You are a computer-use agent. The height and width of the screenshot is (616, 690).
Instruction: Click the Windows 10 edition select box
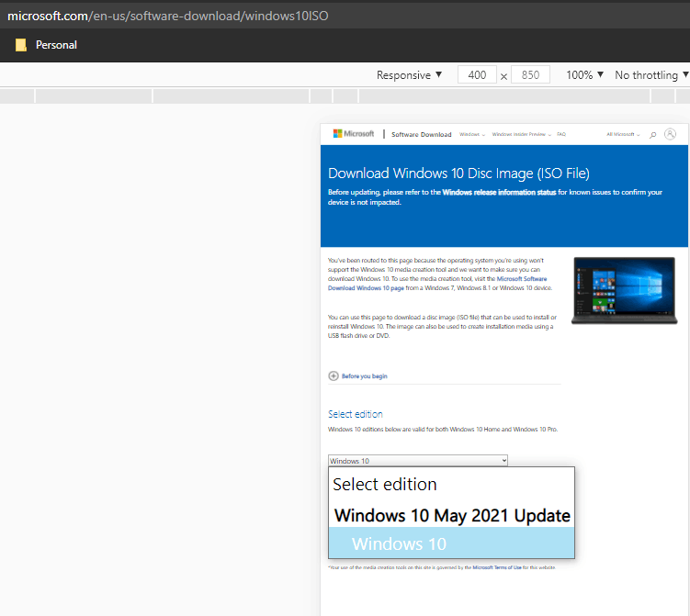(x=417, y=461)
